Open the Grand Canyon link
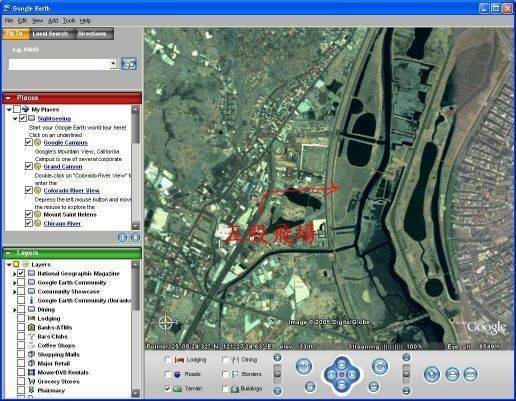Image resolution: width=516 pixels, height=401 pixels. pyautogui.click(x=63, y=166)
